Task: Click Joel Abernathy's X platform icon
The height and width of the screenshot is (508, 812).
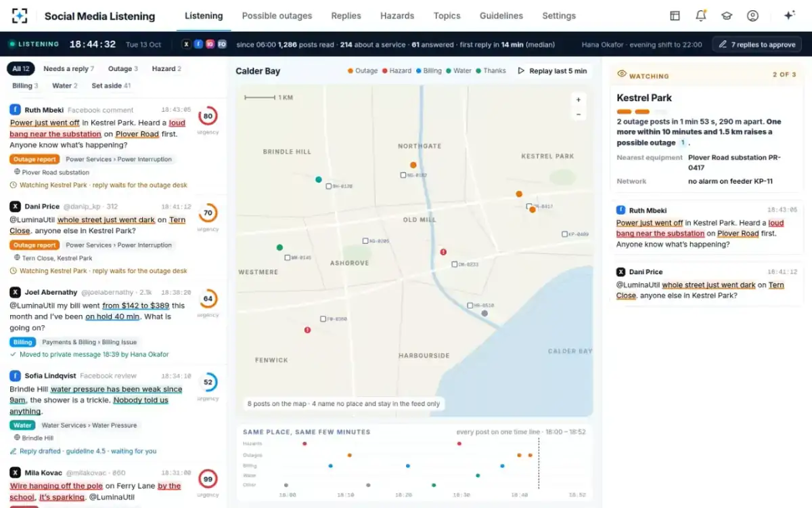Action: pyautogui.click(x=15, y=292)
